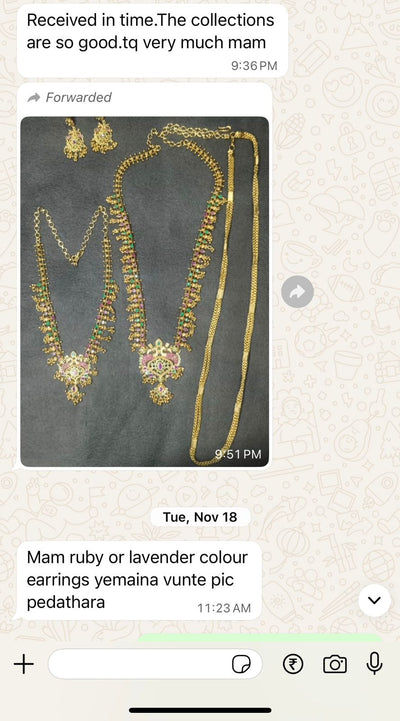This screenshot has height=721, width=400.
Task: Click the small arrow icon next to Forwarded
Action: [34, 97]
